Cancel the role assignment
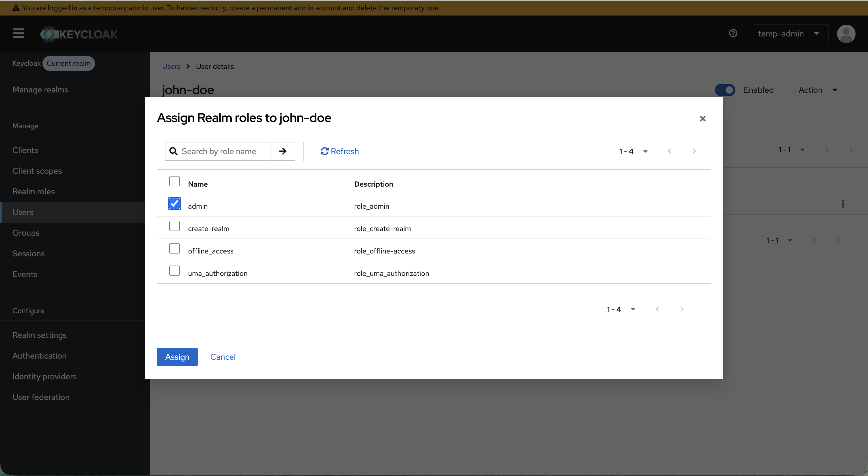 point(223,357)
